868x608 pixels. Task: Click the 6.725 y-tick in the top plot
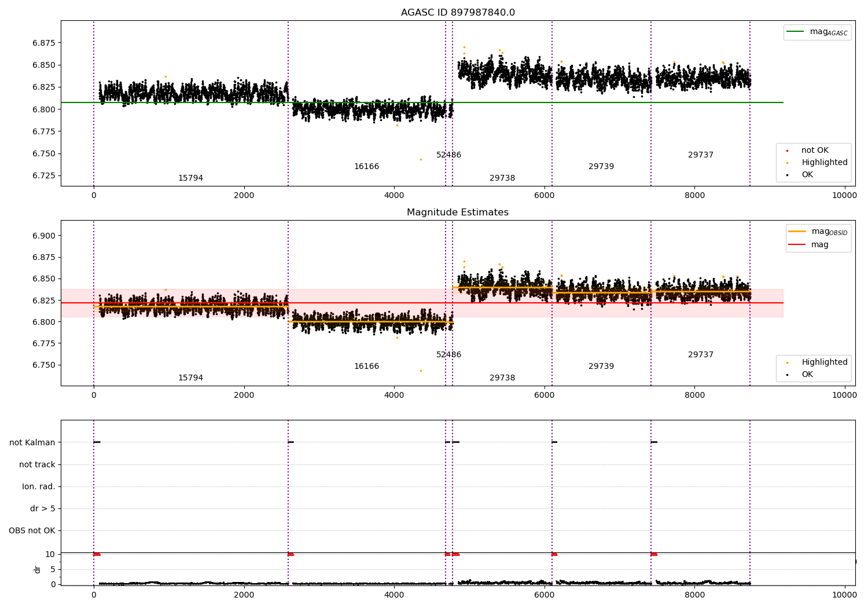pos(44,176)
